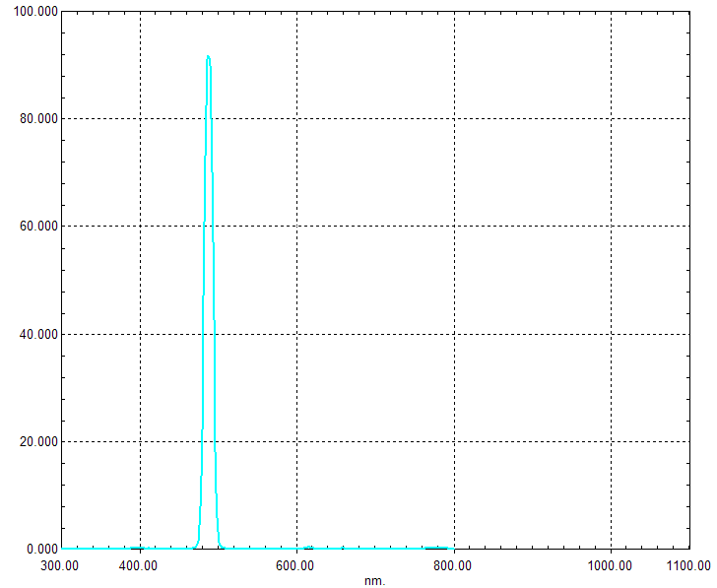Click the 1000.00 x-axis label
This screenshot has height=588, width=717.
pyautogui.click(x=611, y=565)
